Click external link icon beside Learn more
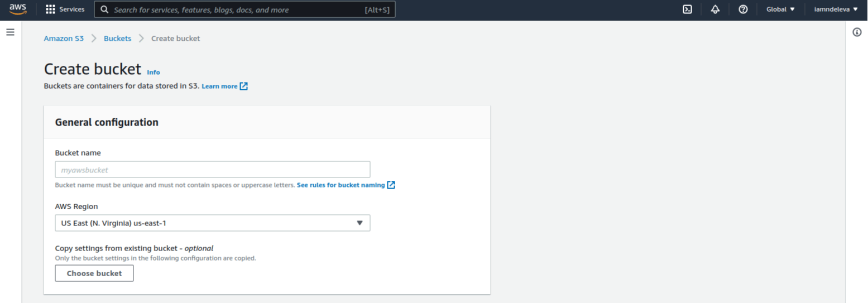The image size is (868, 303). pyautogui.click(x=244, y=86)
